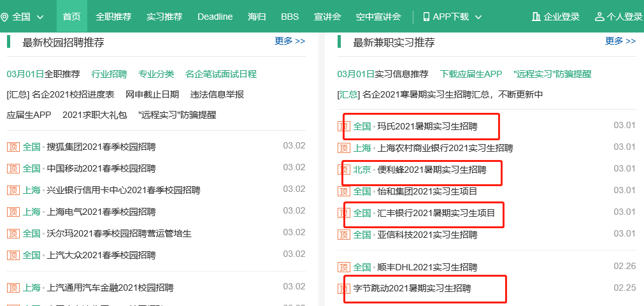Click the 顶 badge beside 搜狐集团2021春季校园招聘

pyautogui.click(x=13, y=147)
